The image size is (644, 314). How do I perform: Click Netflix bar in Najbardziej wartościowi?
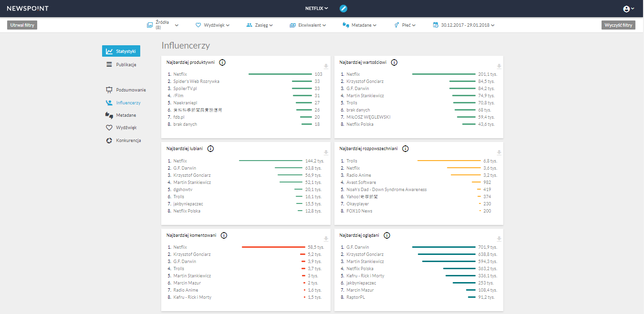click(x=444, y=74)
